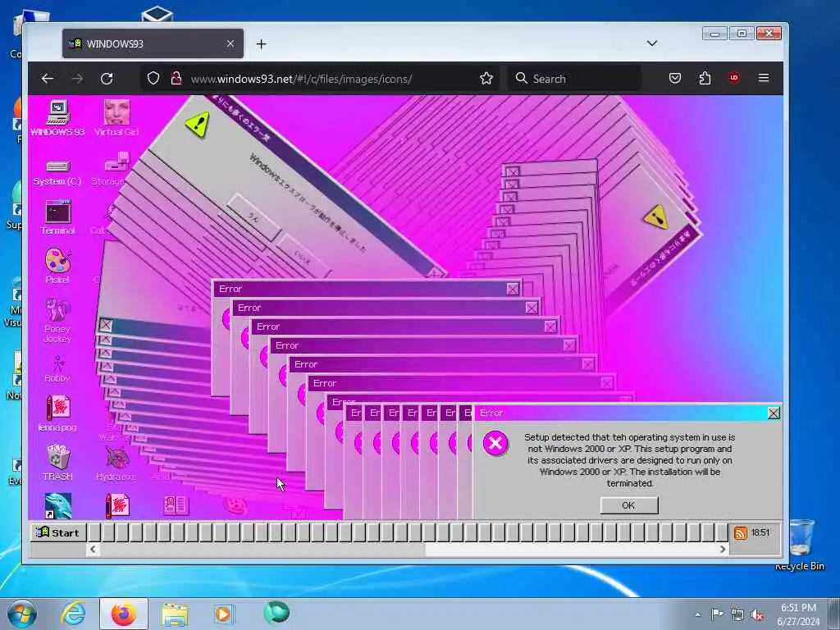The image size is (840, 630).
Task: Open the Windows 7 Start orb
Action: pos(22,614)
